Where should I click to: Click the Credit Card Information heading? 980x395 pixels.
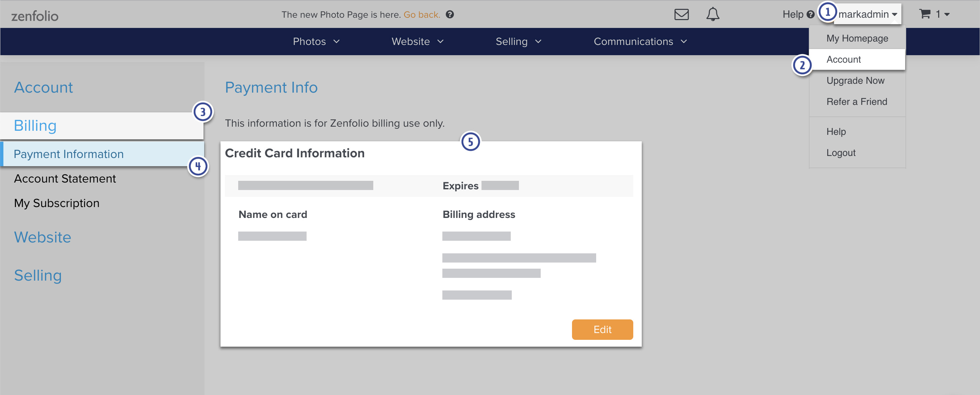click(x=294, y=153)
